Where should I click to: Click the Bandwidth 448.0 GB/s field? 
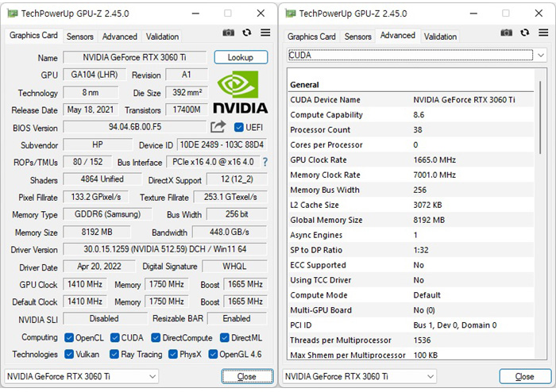coord(230,233)
